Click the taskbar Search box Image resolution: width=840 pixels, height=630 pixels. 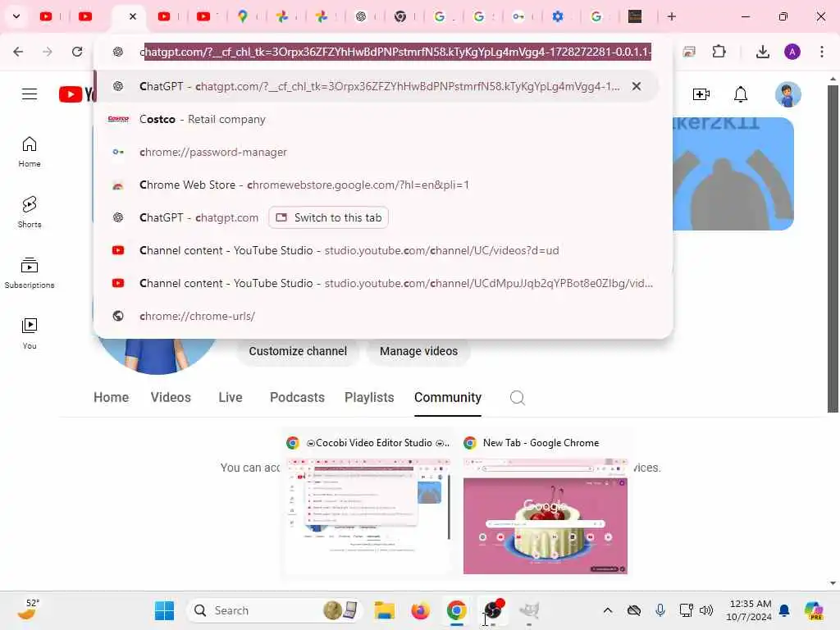click(x=274, y=610)
